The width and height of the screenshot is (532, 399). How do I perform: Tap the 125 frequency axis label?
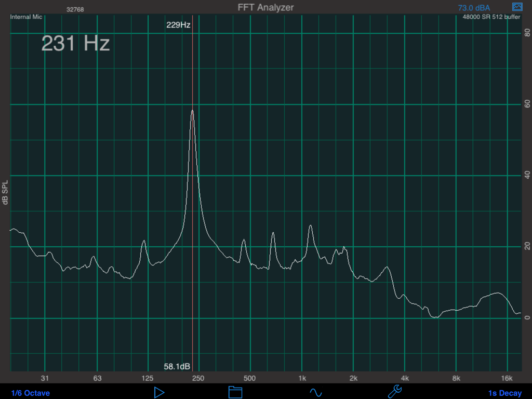[147, 378]
